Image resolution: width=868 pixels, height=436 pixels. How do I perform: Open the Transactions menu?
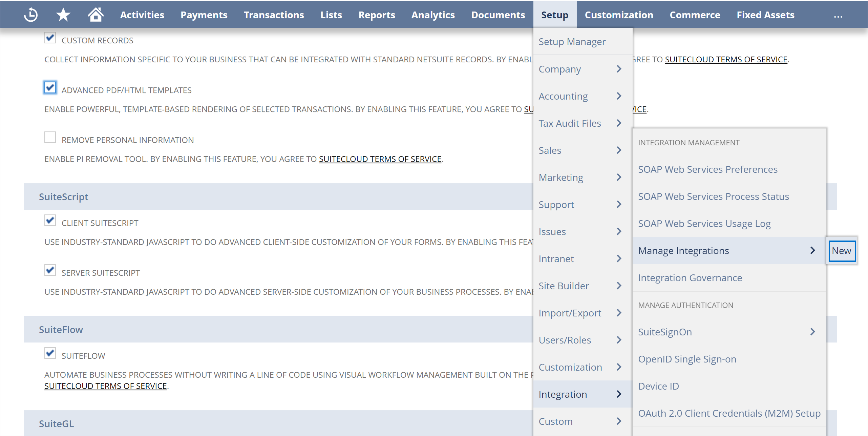point(274,15)
